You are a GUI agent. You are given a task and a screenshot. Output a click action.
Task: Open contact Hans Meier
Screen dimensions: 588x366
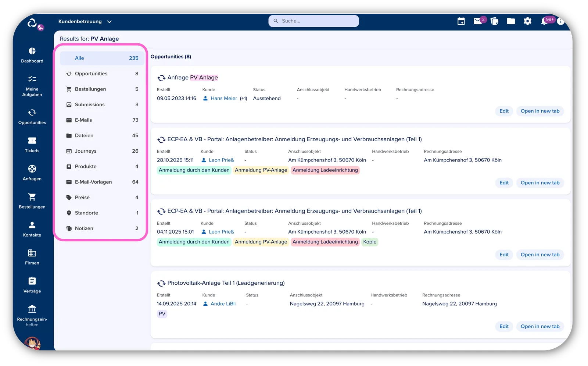(x=224, y=98)
